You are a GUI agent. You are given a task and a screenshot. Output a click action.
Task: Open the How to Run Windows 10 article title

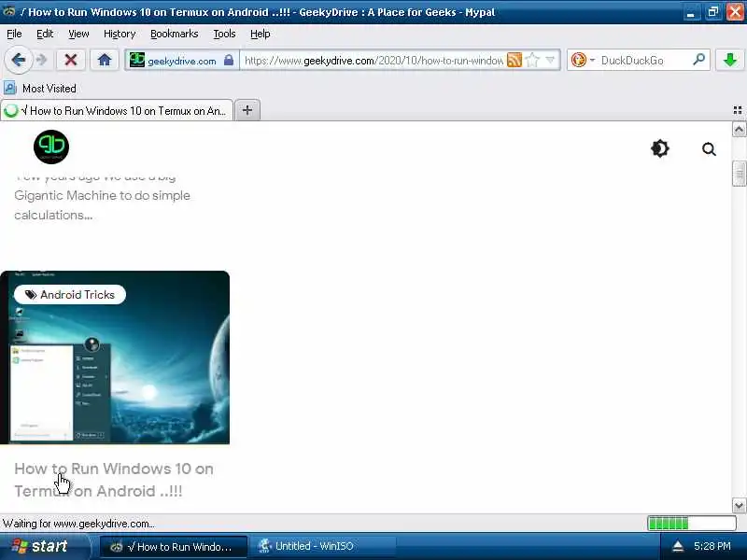pyautogui.click(x=114, y=480)
